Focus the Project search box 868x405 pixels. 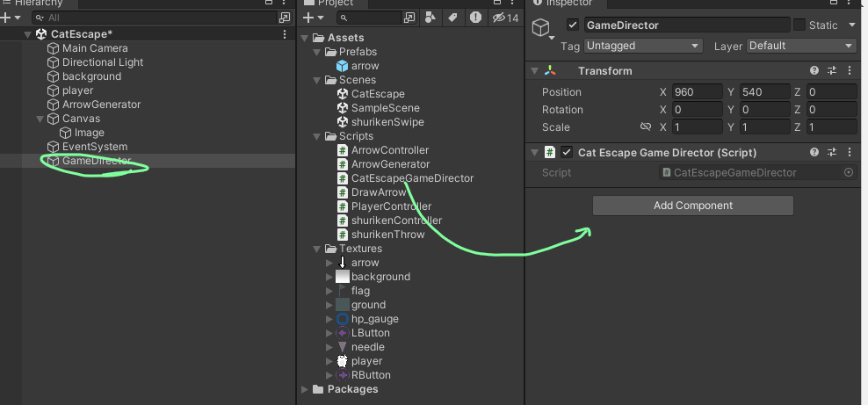369,18
